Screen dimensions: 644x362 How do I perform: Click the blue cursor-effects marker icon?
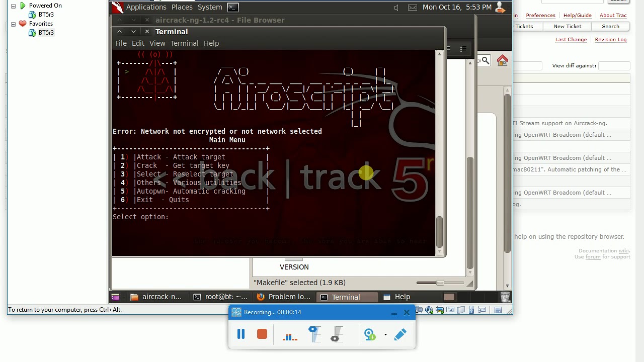coord(314,334)
